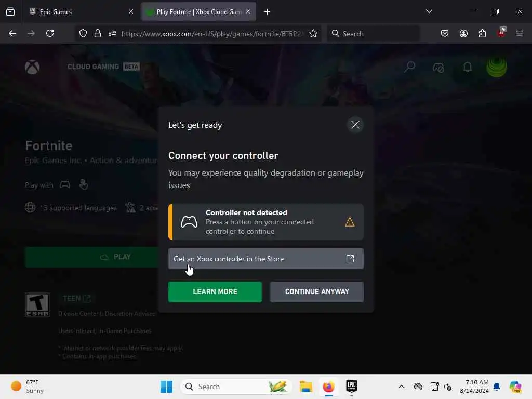Click the LEARN MORE button
Screen dimensions: 532x399
click(x=215, y=292)
